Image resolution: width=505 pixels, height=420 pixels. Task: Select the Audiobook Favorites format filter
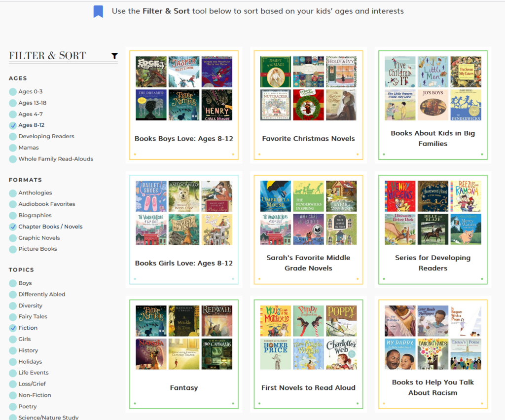(13, 204)
